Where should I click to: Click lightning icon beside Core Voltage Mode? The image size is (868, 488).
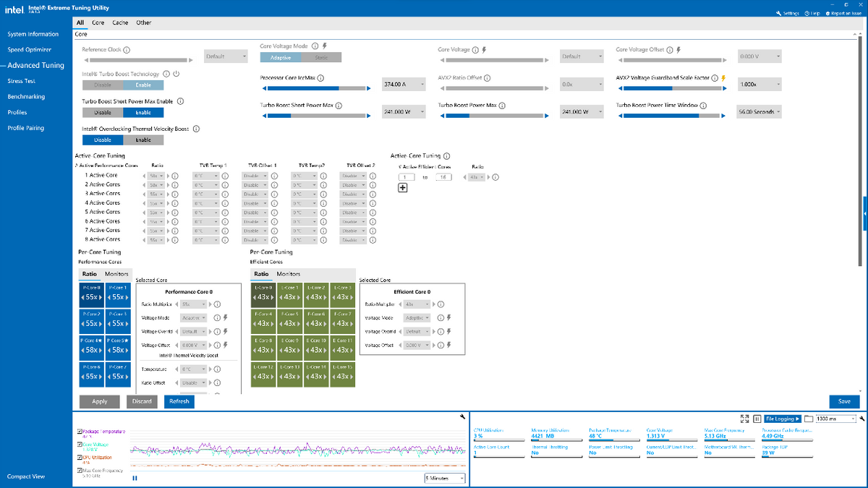tap(325, 46)
